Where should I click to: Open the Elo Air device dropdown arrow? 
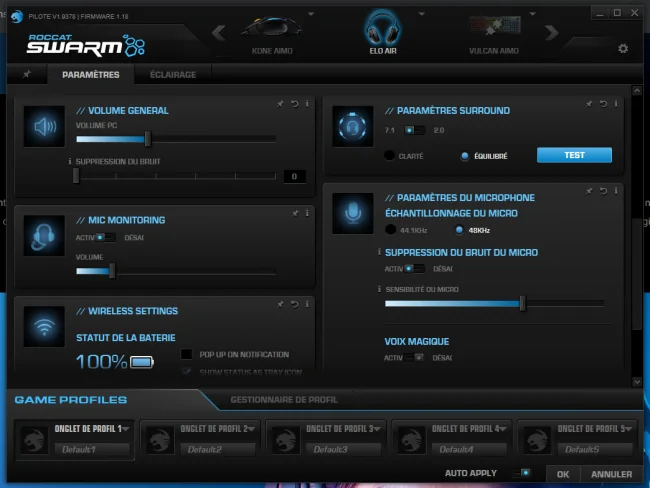click(422, 14)
